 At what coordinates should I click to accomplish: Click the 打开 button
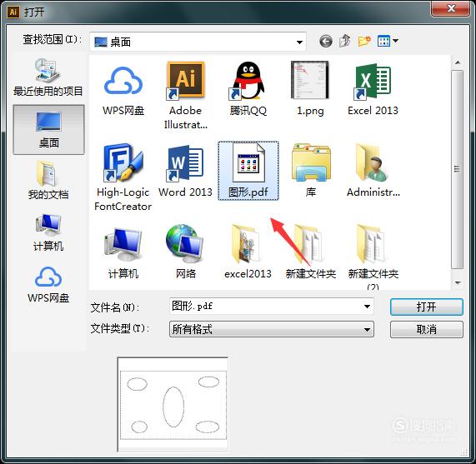click(x=427, y=307)
